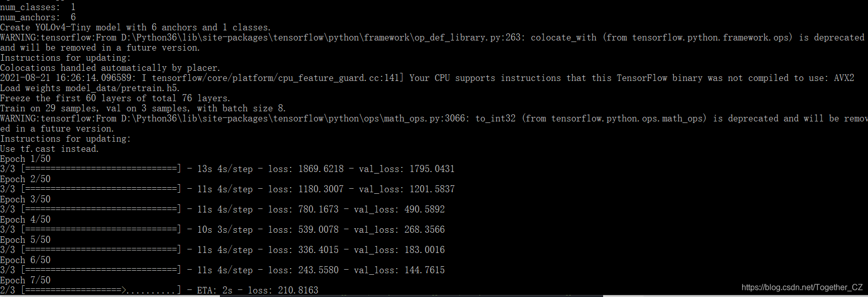The image size is (868, 297).
Task: Click 'Load weights model_data/pretrain.h5.' line
Action: (90, 88)
